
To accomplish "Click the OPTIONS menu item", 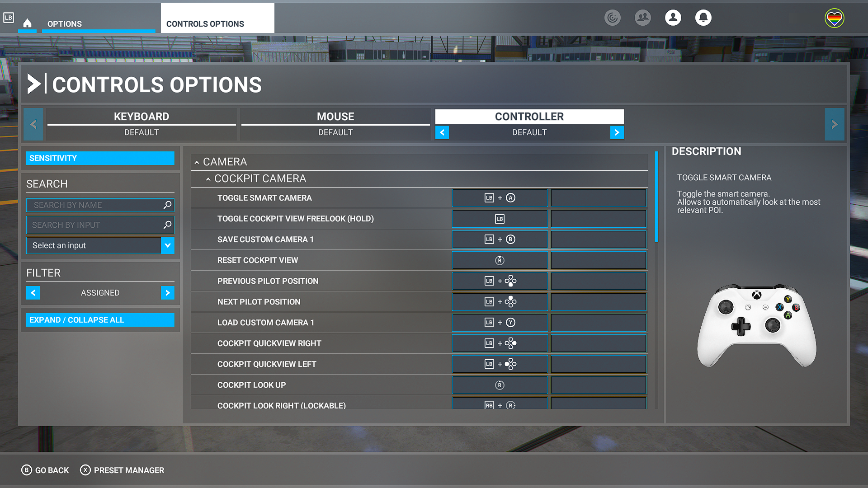I will point(64,24).
